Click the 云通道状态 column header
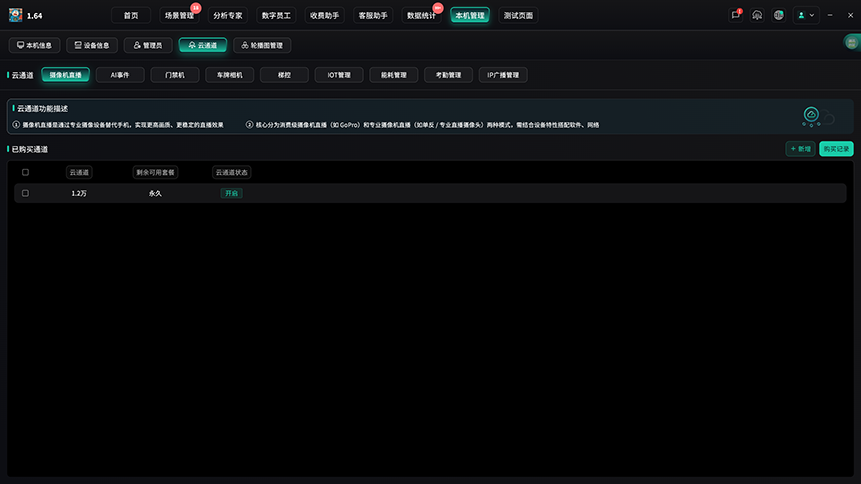 click(x=231, y=173)
